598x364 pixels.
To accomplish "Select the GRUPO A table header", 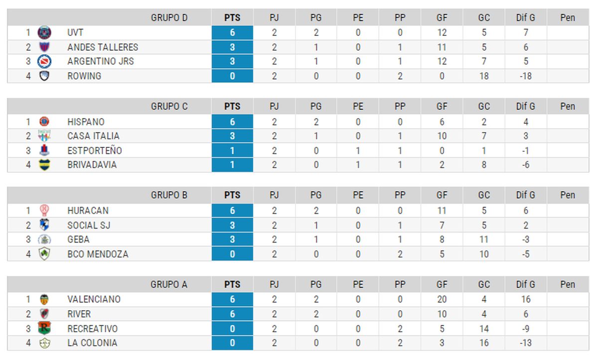I will pyautogui.click(x=169, y=285).
